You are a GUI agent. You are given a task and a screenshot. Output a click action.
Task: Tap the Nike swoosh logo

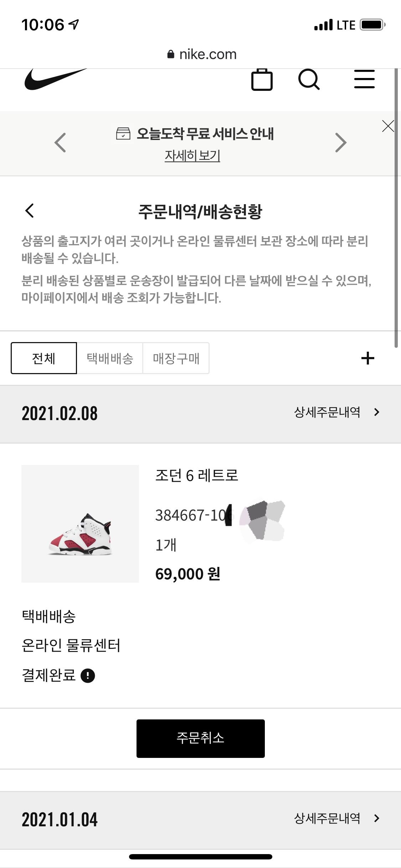[55, 79]
